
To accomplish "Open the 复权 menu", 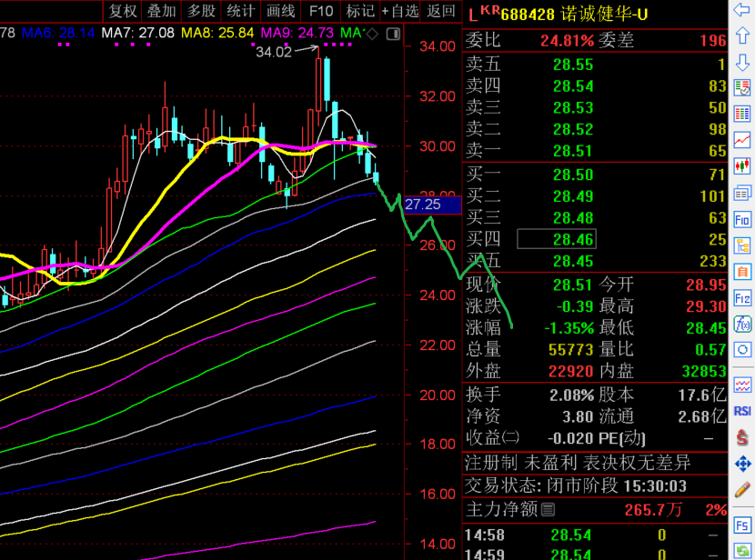I will [x=123, y=11].
